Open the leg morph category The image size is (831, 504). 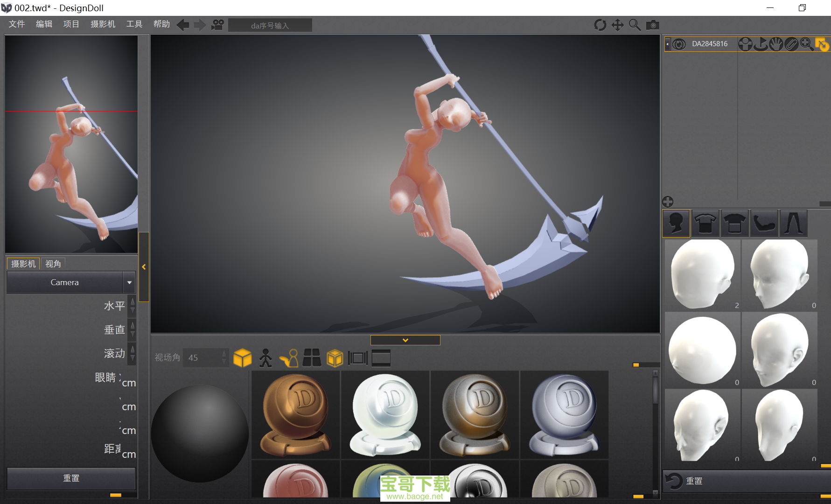tap(793, 223)
